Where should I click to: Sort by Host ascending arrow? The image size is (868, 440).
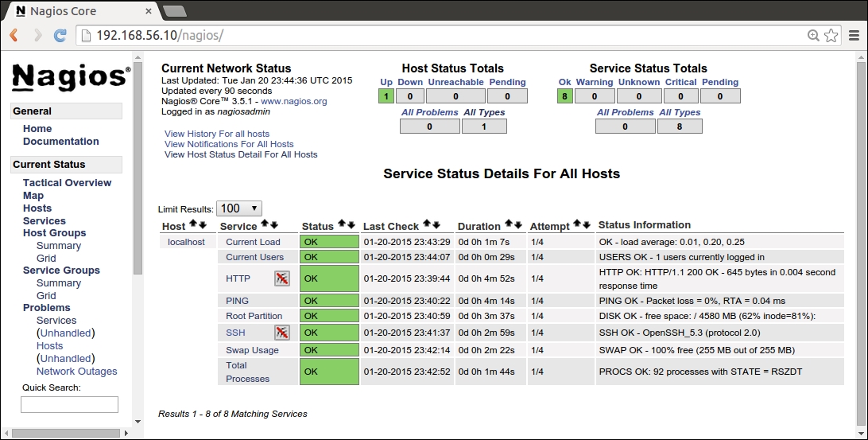pyautogui.click(x=192, y=225)
